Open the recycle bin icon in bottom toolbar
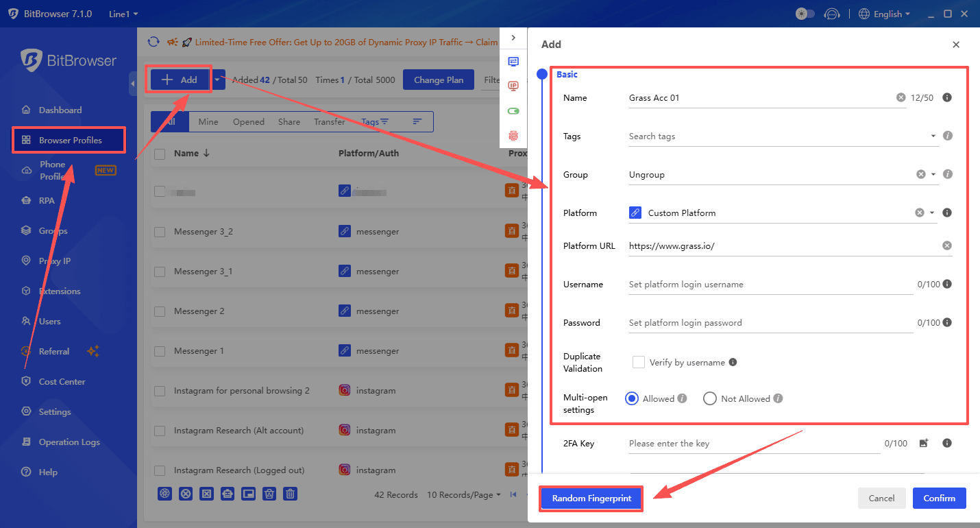980x528 pixels. click(269, 493)
